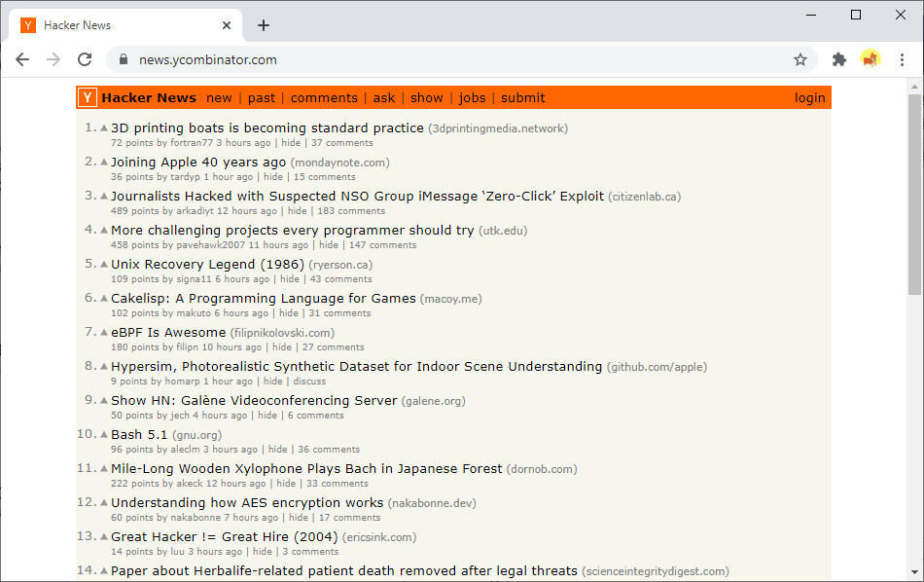This screenshot has height=582, width=924.
Task: Open the 'show' section in header
Action: click(x=427, y=98)
